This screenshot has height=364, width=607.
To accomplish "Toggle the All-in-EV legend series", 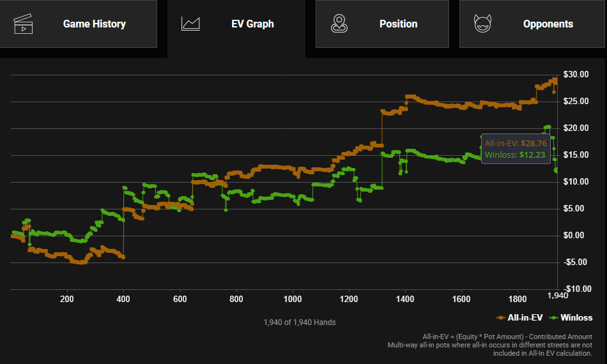I will [x=519, y=317].
